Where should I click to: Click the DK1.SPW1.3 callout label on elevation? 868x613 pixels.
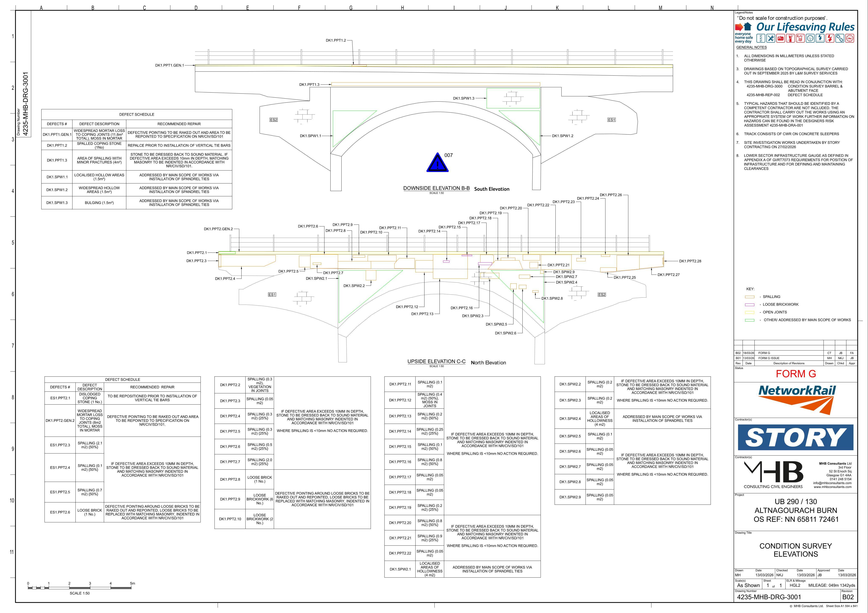click(463, 98)
